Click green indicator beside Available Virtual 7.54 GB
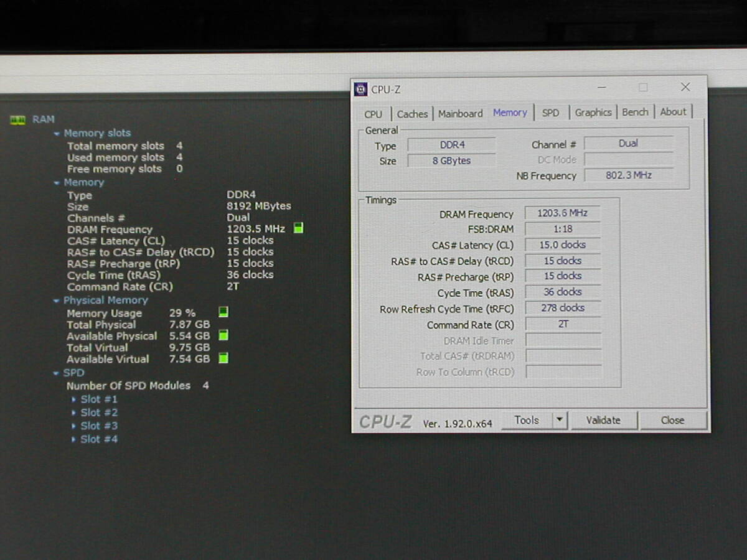The image size is (747, 560). [223, 358]
